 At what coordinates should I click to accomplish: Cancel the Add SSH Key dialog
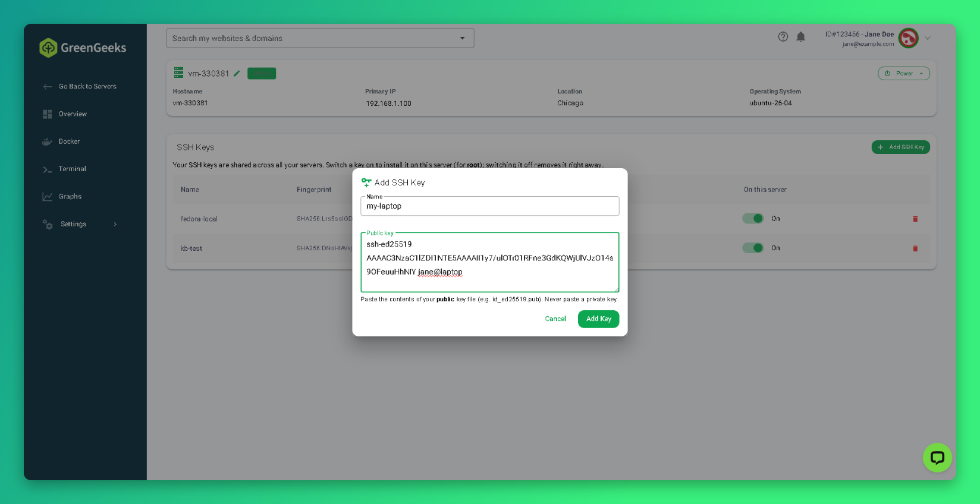[x=555, y=319]
